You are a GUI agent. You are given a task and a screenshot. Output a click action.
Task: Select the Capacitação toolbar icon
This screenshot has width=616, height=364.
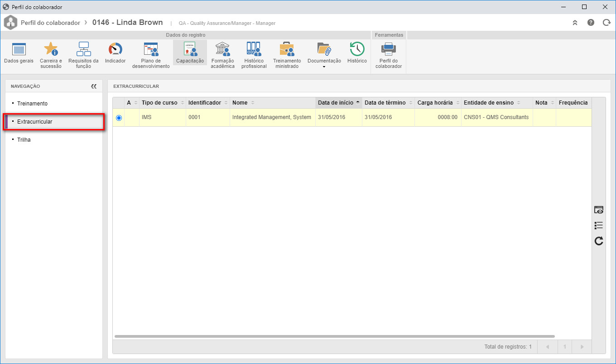[190, 53]
